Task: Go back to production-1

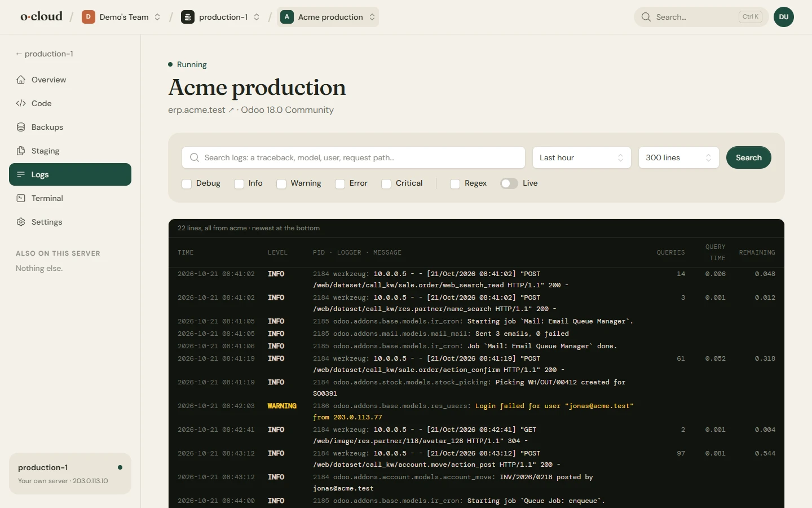Action: (45, 54)
